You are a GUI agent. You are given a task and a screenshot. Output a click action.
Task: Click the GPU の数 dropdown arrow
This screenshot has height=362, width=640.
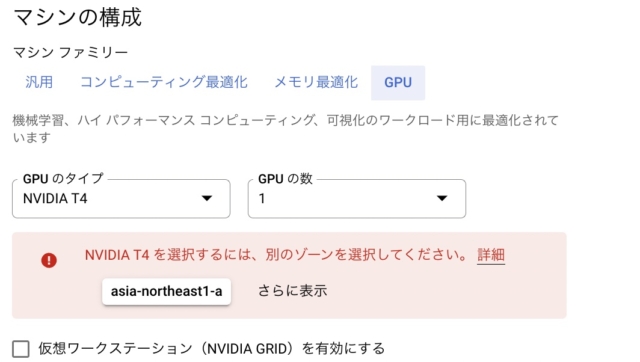(442, 198)
